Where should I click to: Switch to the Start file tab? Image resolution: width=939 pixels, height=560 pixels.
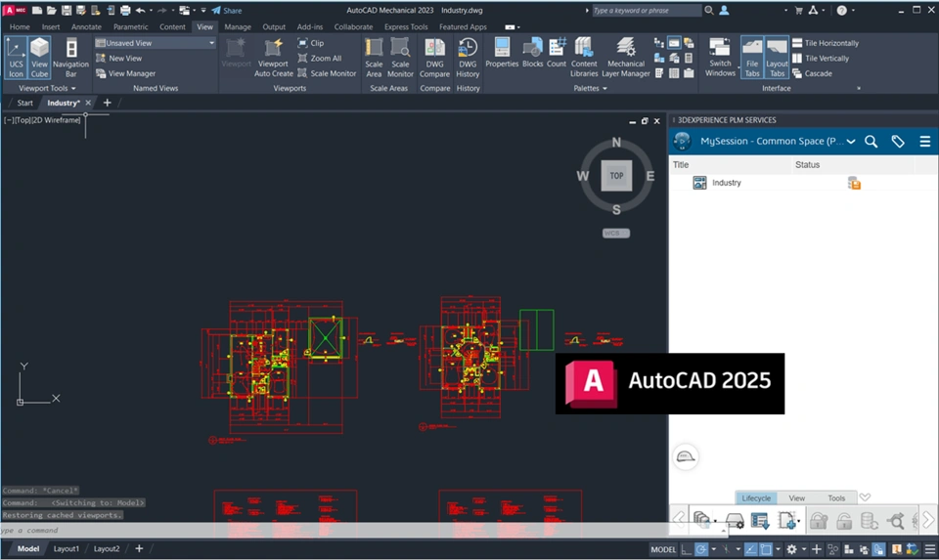coord(24,103)
